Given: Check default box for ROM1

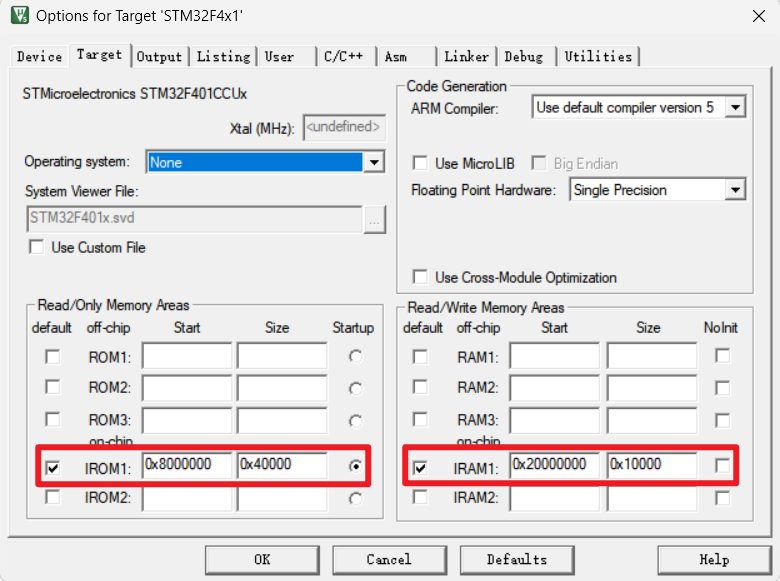Looking at the screenshot, I should 52,357.
